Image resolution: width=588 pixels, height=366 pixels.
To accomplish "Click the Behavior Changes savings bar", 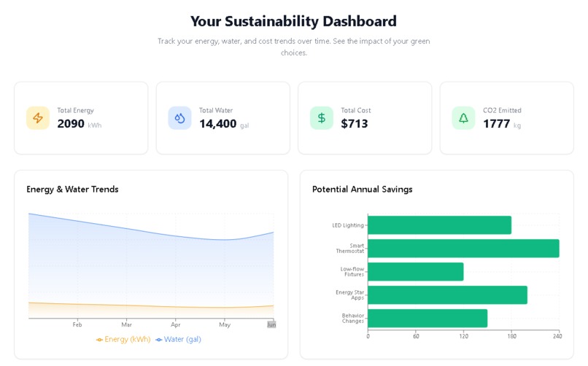I will [x=428, y=318].
